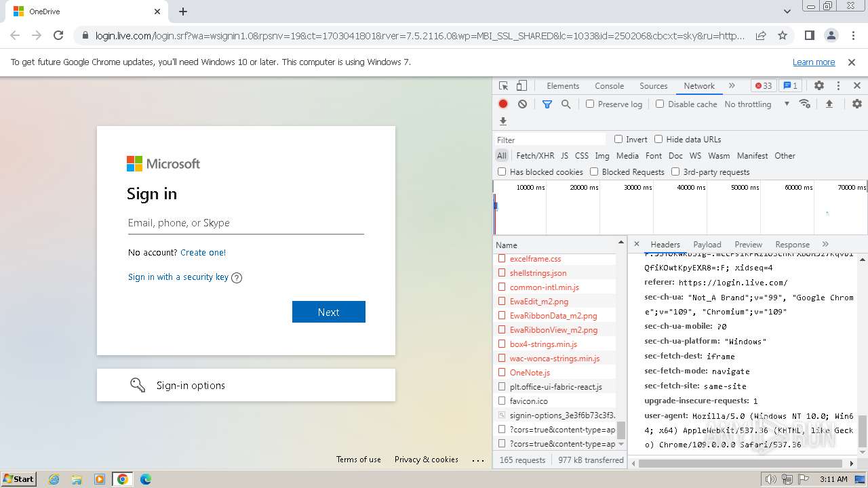Viewport: 868px width, 488px height.
Task: Show the 33 errors badge
Action: tap(764, 86)
